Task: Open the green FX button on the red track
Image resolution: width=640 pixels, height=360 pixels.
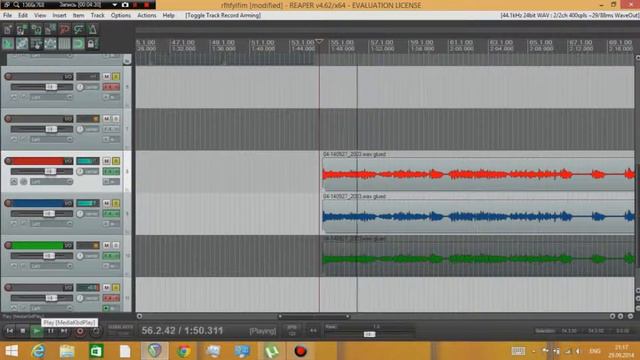Action: (111, 171)
